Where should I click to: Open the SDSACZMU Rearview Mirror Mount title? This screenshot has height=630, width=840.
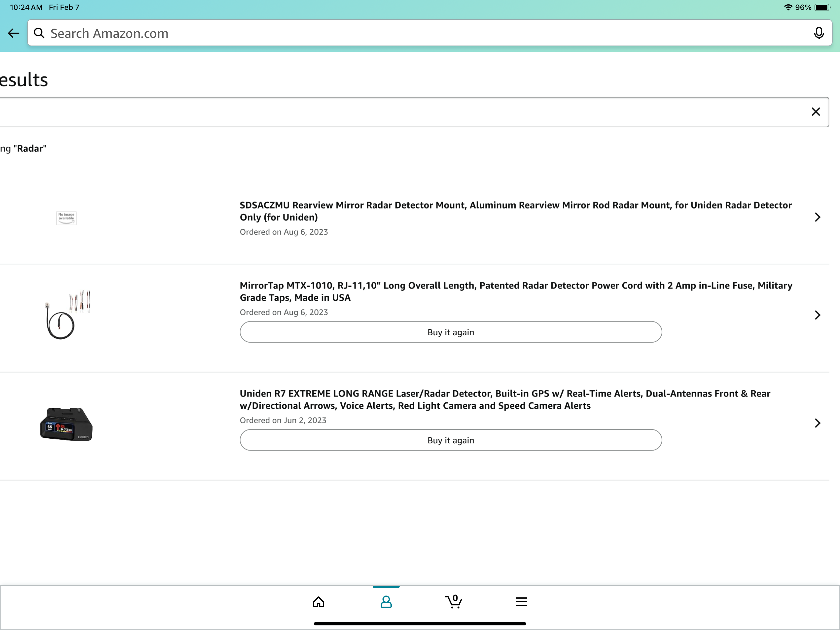515,211
